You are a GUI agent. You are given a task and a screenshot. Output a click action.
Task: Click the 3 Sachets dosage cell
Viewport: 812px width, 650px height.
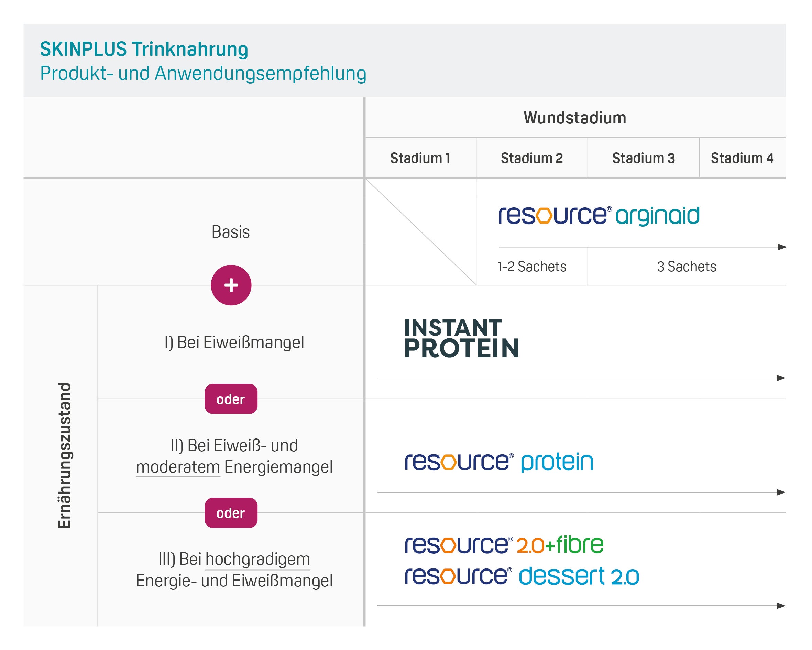click(687, 267)
